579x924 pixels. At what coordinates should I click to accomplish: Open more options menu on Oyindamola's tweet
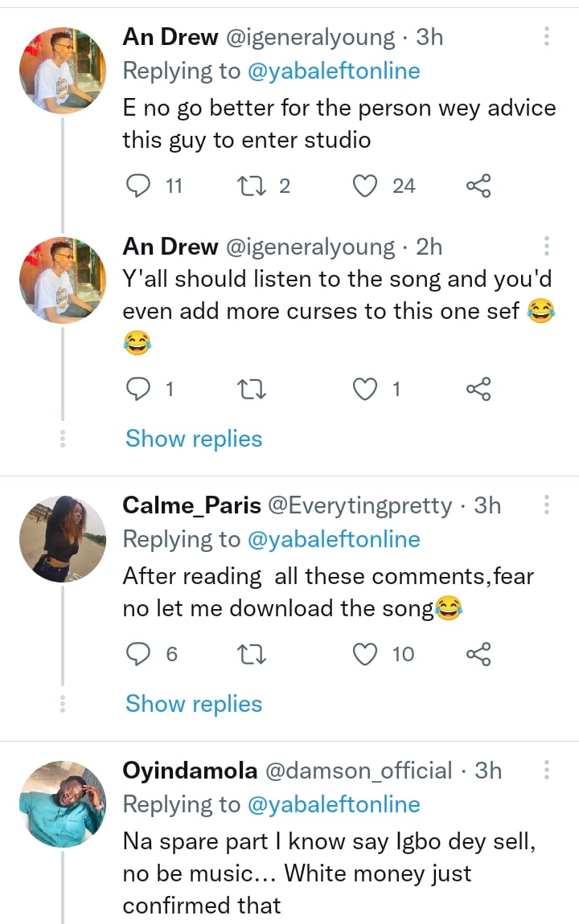[x=546, y=770]
